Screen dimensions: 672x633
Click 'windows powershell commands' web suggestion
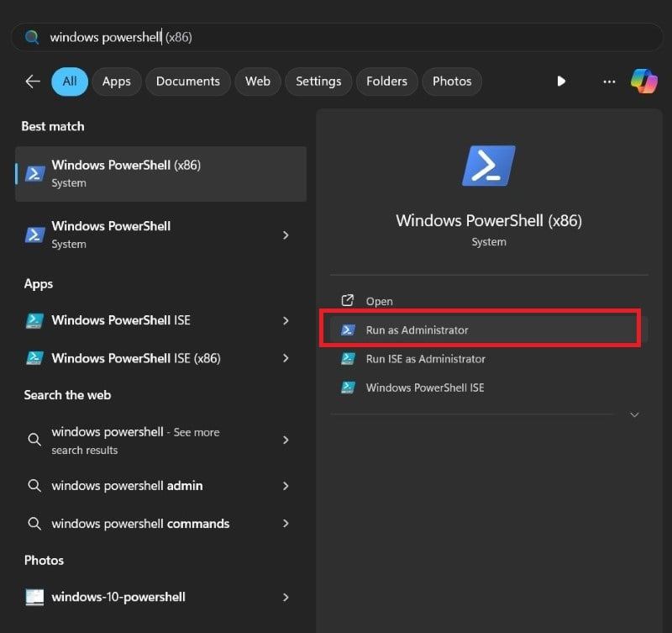tap(140, 524)
